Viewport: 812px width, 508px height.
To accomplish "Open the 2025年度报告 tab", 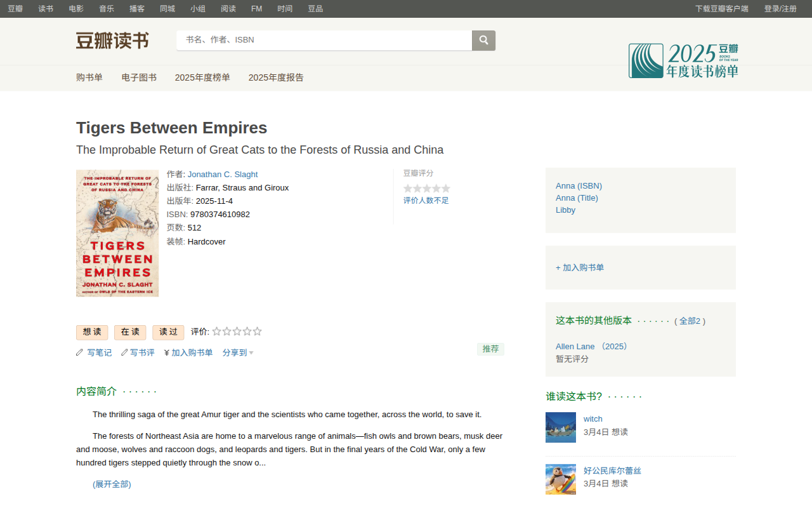I will coord(276,77).
